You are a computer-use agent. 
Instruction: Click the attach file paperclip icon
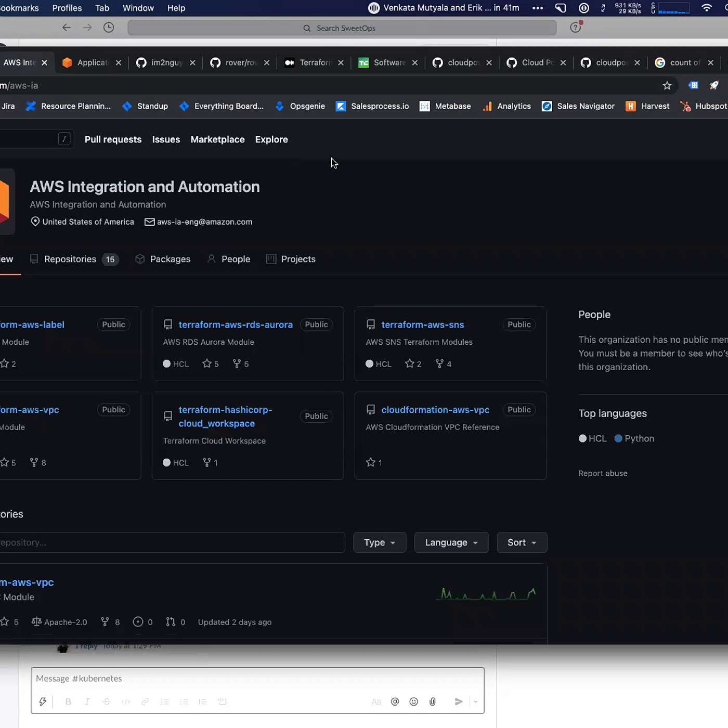(432, 701)
